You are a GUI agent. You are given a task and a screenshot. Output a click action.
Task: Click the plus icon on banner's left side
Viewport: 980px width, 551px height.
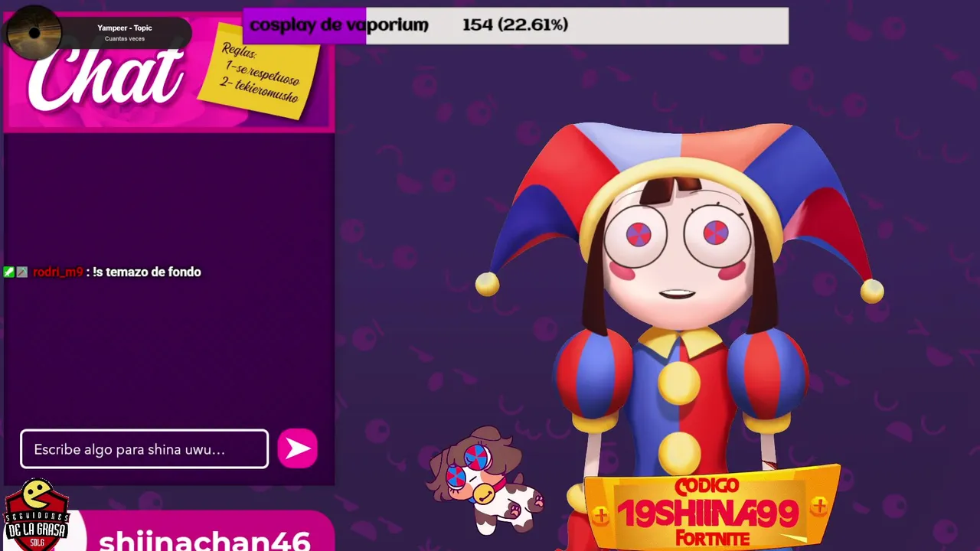pos(600,517)
